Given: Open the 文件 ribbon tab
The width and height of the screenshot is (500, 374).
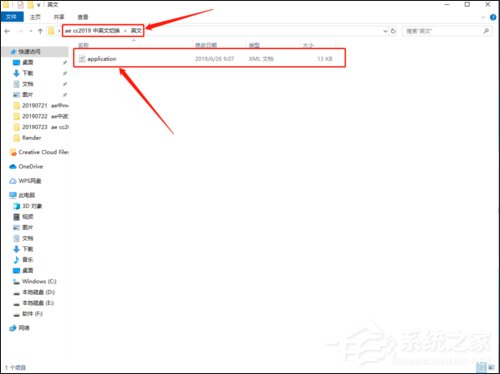Looking at the screenshot, I should 12,17.
